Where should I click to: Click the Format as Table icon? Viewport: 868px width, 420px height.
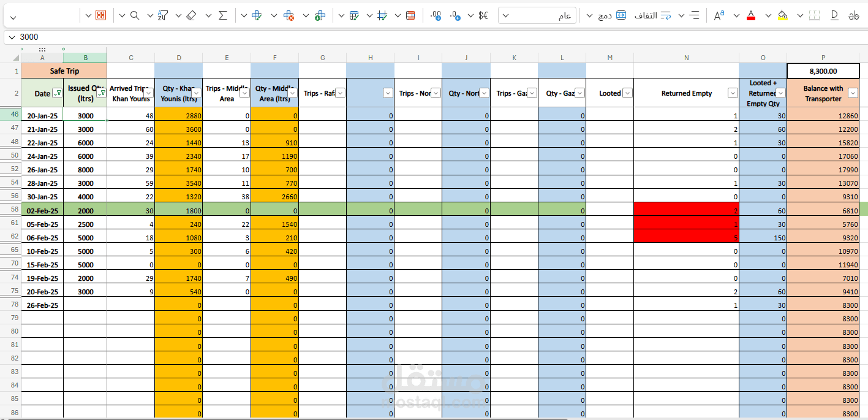[x=354, y=15]
